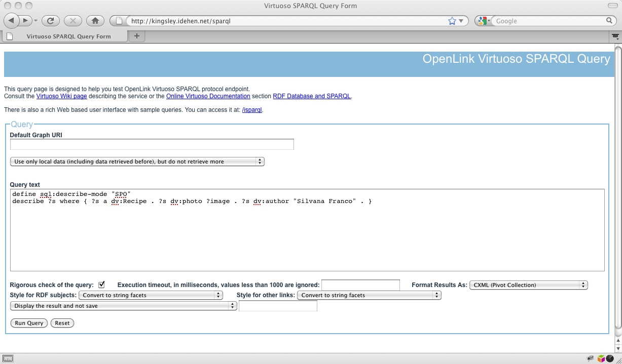Go back with the browser back arrow
The image size is (622, 364).
pyautogui.click(x=11, y=21)
